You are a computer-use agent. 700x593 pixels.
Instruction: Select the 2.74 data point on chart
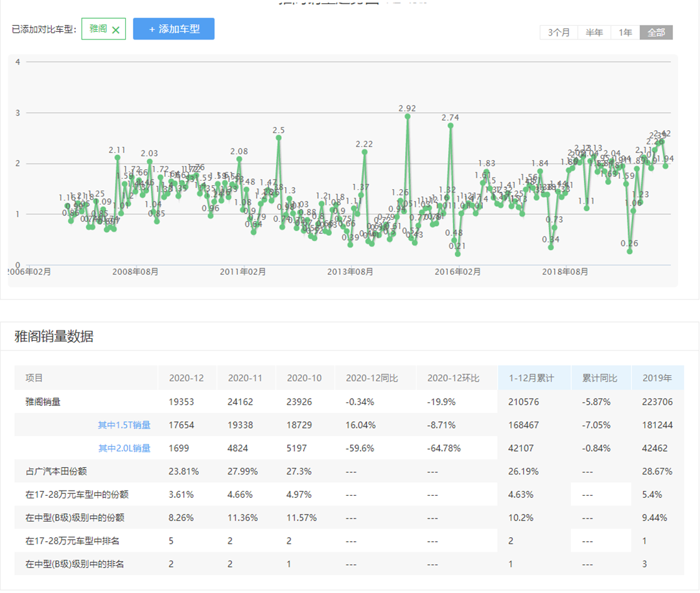tap(450, 126)
